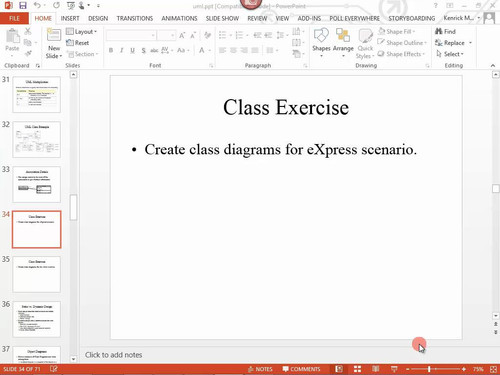Image resolution: width=500 pixels, height=375 pixels.
Task: Open the font name combo box
Action: click(x=131, y=35)
